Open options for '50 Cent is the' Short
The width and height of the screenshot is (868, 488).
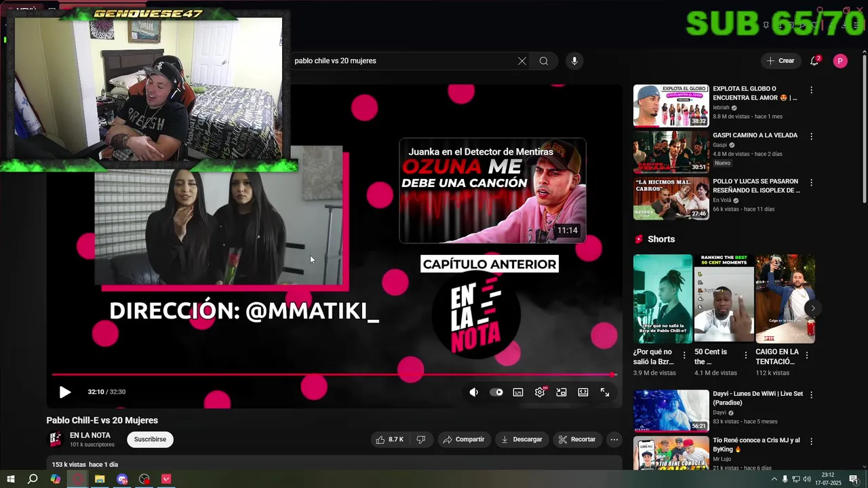pyautogui.click(x=746, y=355)
